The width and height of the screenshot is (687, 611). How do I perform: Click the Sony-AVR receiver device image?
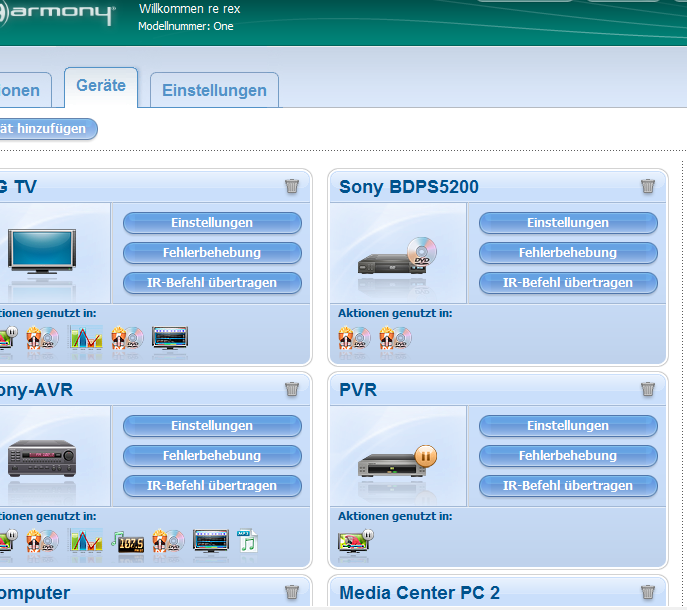click(42, 458)
